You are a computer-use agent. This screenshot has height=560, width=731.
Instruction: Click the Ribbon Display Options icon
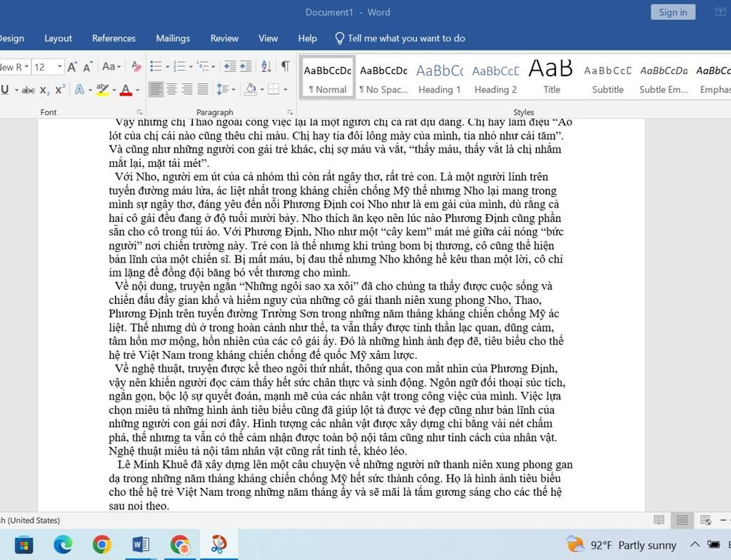[x=720, y=12]
